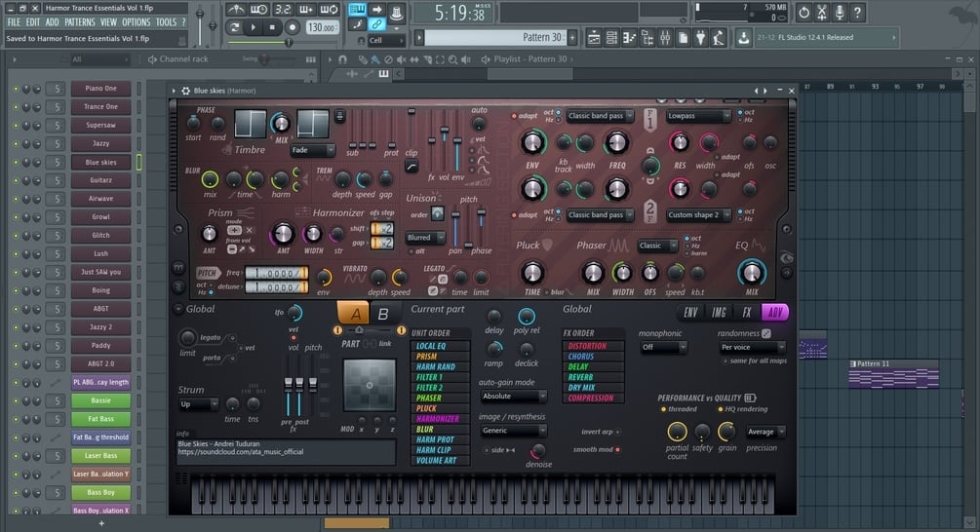Click the record button
Viewport: 980px width, 532px height.
tap(292, 27)
